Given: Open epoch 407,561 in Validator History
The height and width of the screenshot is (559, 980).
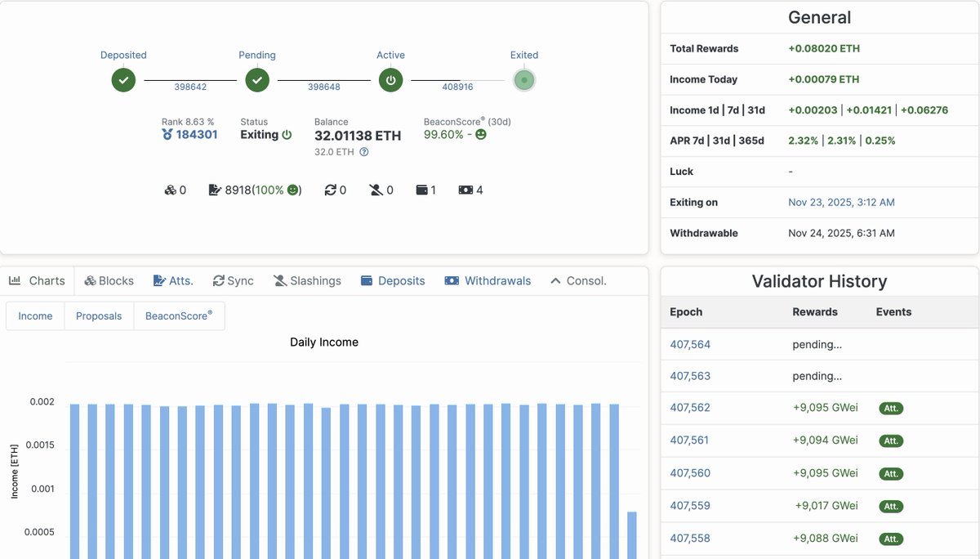Looking at the screenshot, I should [x=689, y=440].
